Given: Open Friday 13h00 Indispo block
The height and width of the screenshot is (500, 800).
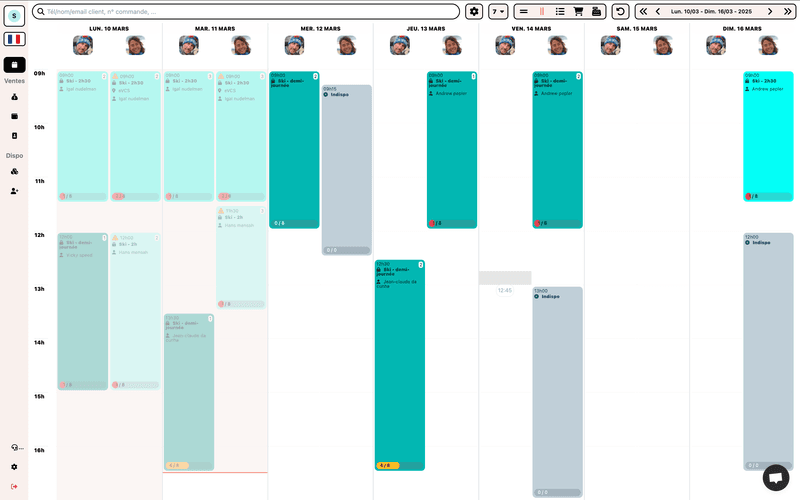Looking at the screenshot, I should (558, 392).
